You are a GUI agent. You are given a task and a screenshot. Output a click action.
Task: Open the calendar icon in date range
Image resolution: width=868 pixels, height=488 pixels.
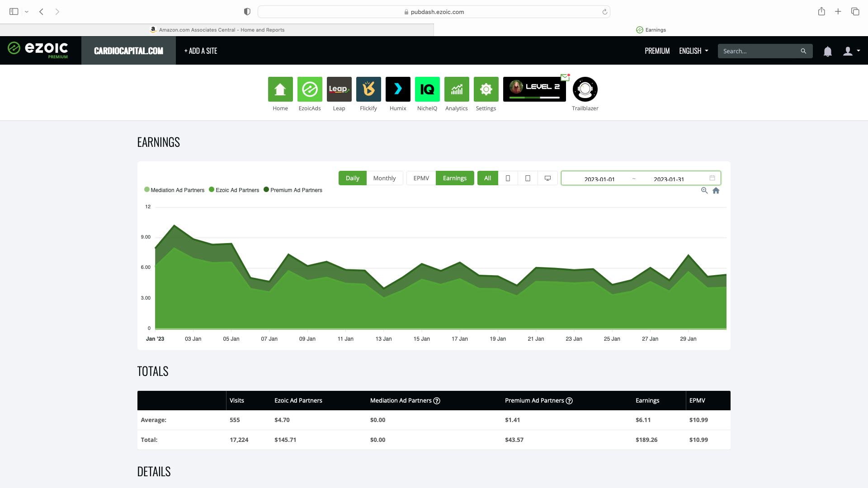click(712, 178)
